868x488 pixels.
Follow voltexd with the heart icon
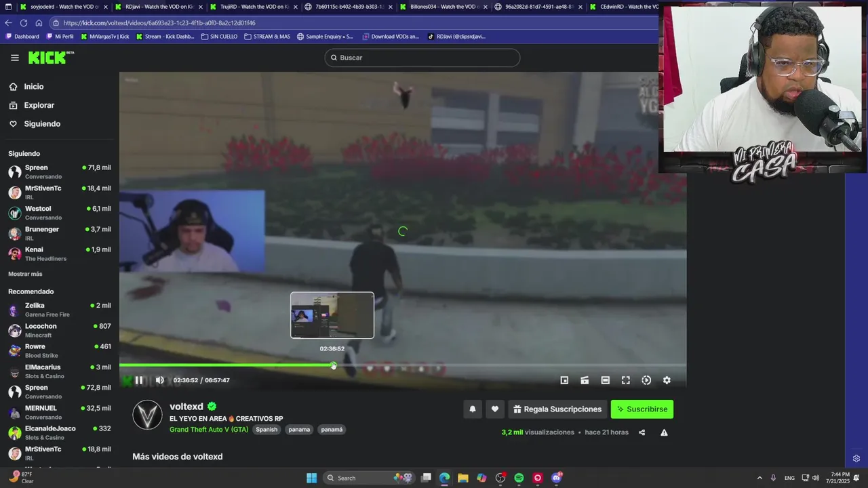495,409
